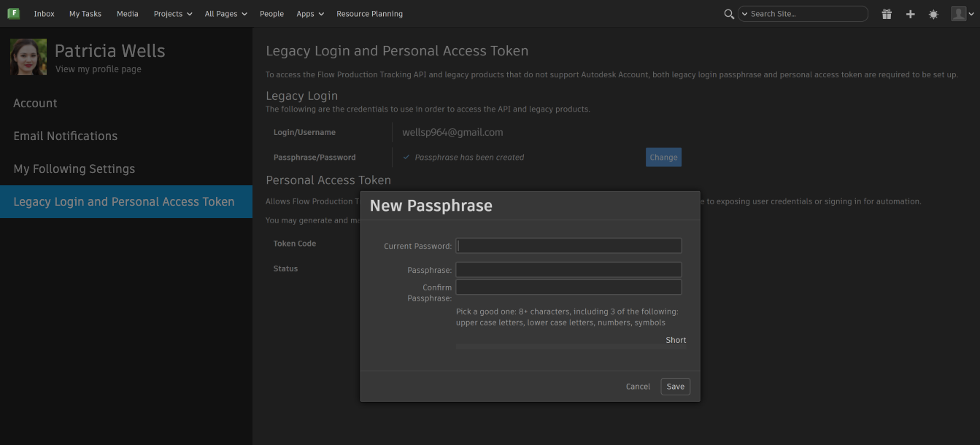Click the Passphrase/Password label
Image resolution: width=980 pixels, height=445 pixels.
315,158
